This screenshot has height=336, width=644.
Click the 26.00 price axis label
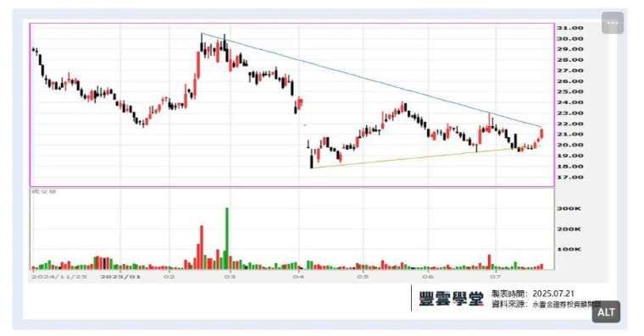point(569,81)
